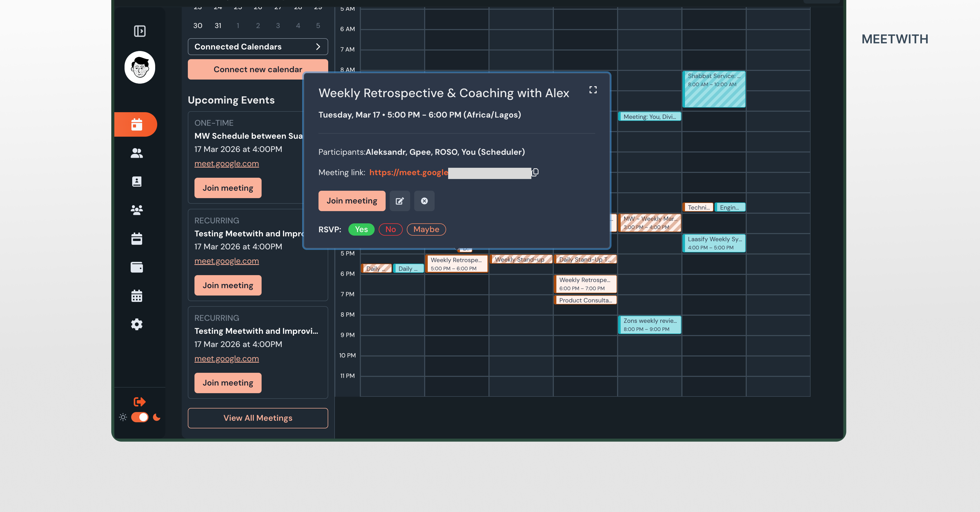Screen dimensions: 980x512
Task: Open the monthly calendar grid view icon
Action: tap(137, 296)
